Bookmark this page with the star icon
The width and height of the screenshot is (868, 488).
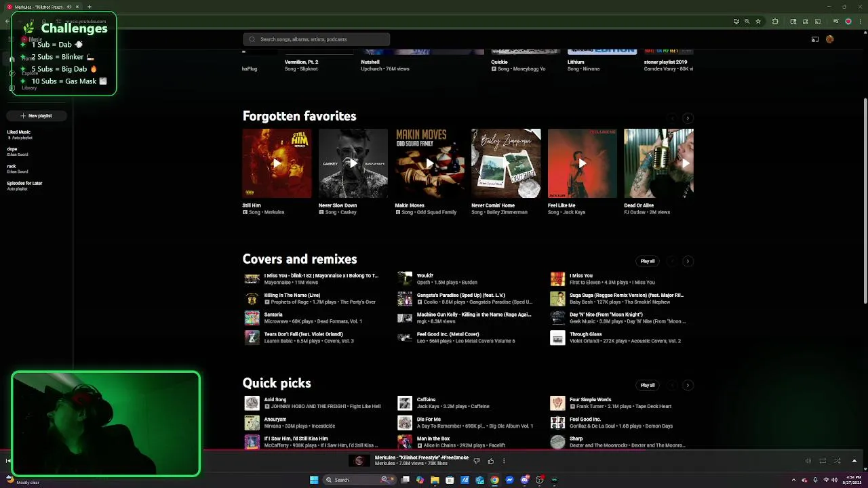tap(758, 21)
